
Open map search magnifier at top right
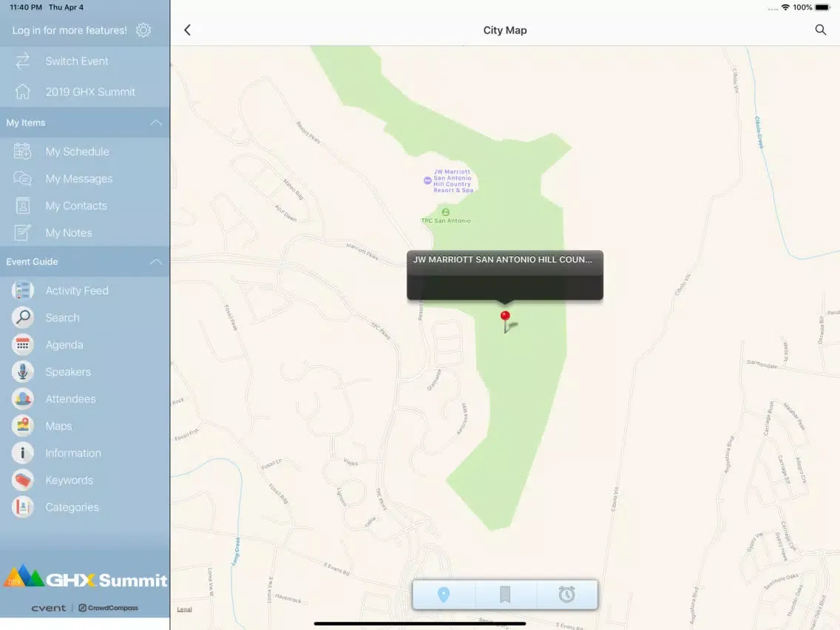click(820, 30)
